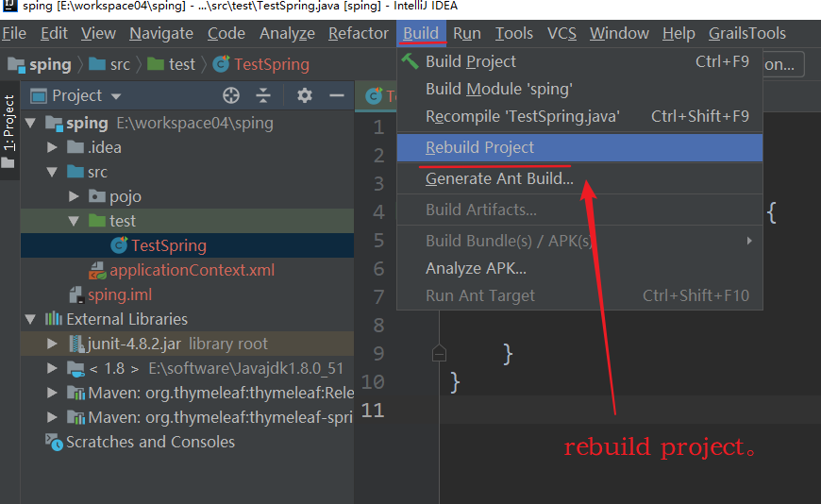The image size is (821, 504).
Task: Open Project panel settings gear
Action: 304,95
